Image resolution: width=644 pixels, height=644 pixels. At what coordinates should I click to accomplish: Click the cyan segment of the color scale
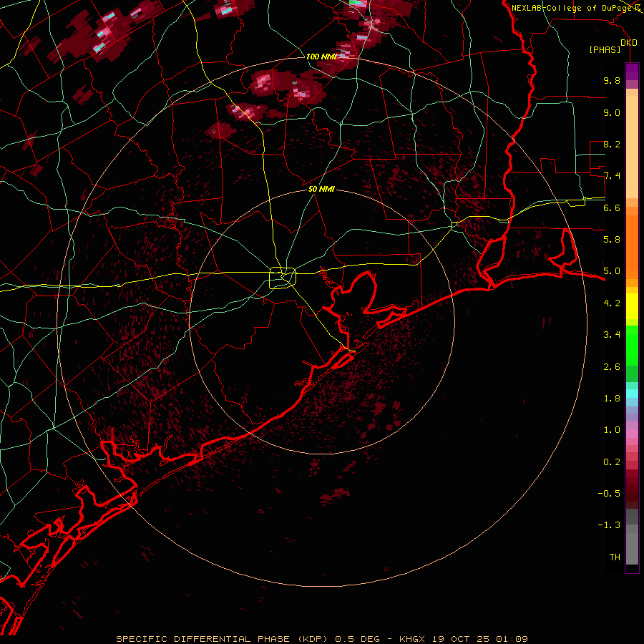pyautogui.click(x=632, y=394)
